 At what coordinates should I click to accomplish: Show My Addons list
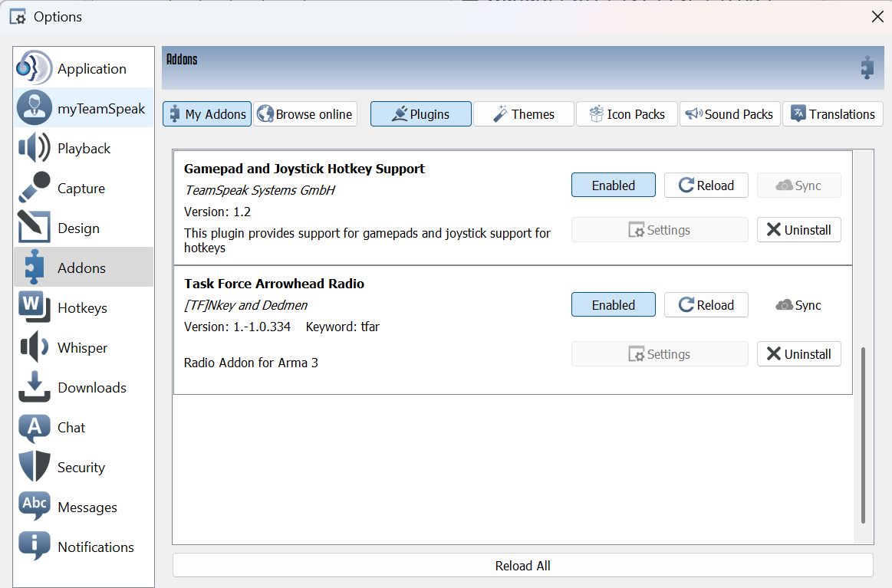(x=207, y=113)
